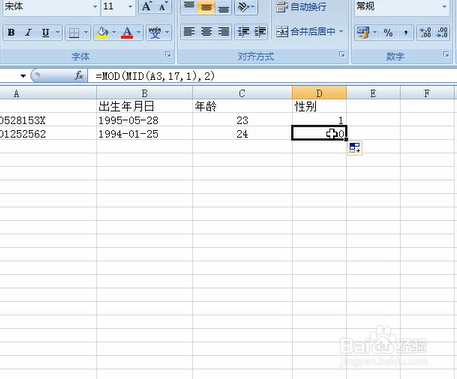Toggle middle vertical alignment
The width and height of the screenshot is (457, 379).
tap(206, 6)
